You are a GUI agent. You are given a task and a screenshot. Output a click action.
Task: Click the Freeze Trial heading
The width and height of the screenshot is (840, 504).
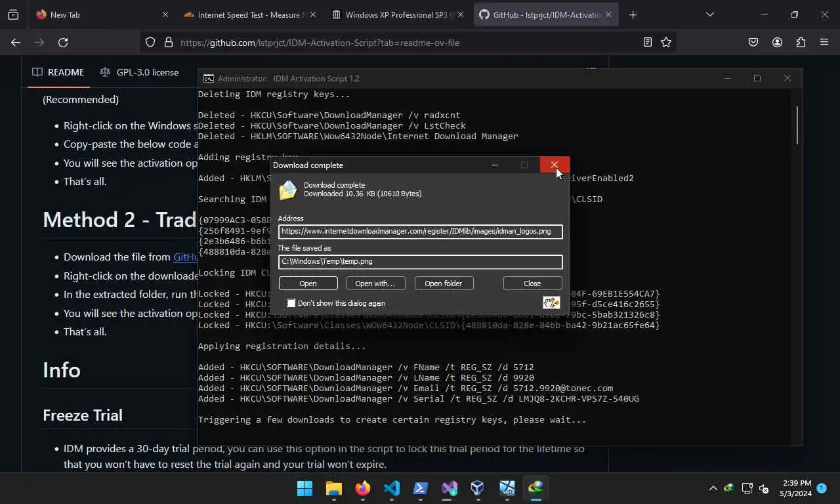point(83,415)
